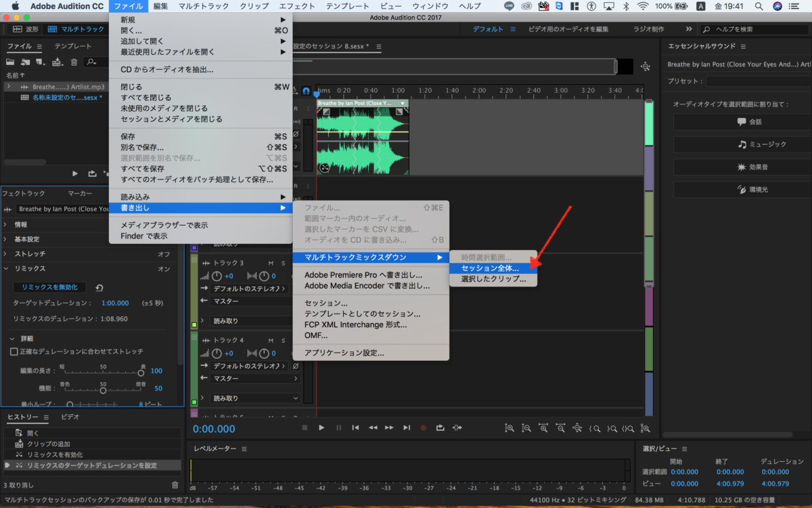Viewport: 812px width, 508px height.
Task: Open トラック 4 読み取り automation dropdown
Action: click(x=255, y=398)
